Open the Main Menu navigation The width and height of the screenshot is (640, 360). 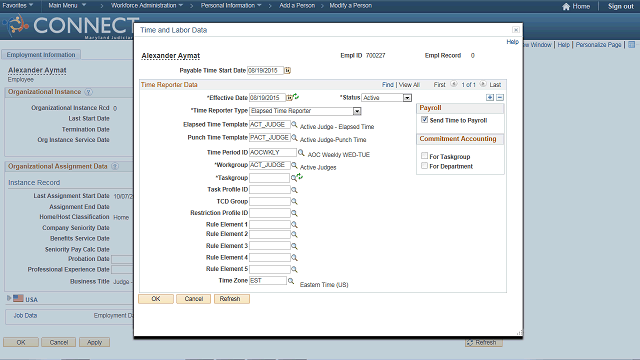[67, 6]
